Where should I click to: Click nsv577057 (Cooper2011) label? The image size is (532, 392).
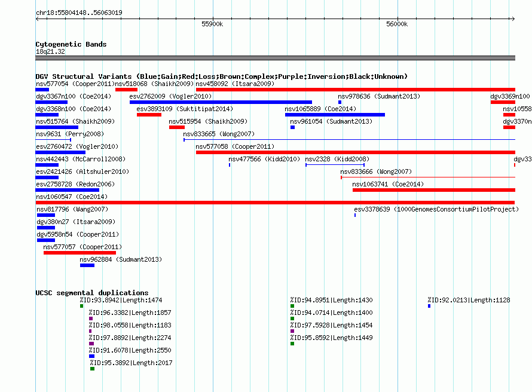[x=82, y=247]
